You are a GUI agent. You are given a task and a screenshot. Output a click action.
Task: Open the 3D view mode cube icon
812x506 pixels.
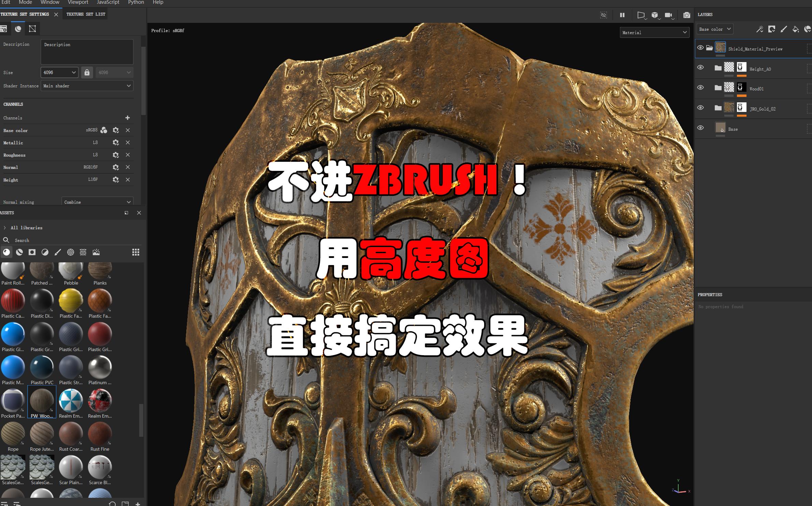coord(655,15)
